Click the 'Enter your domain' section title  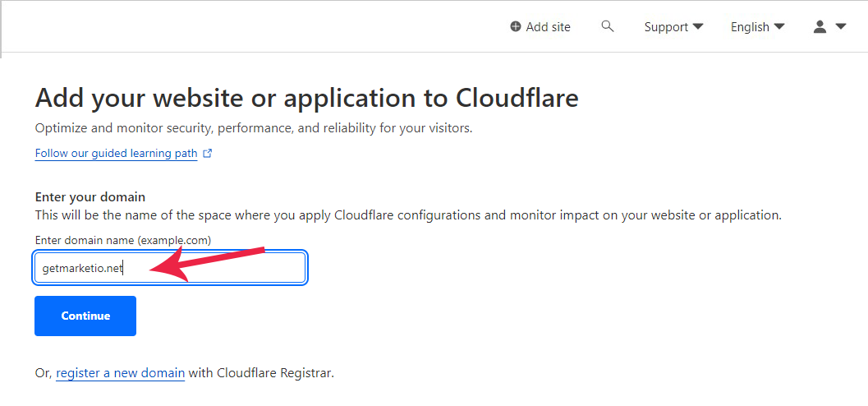[x=90, y=197]
